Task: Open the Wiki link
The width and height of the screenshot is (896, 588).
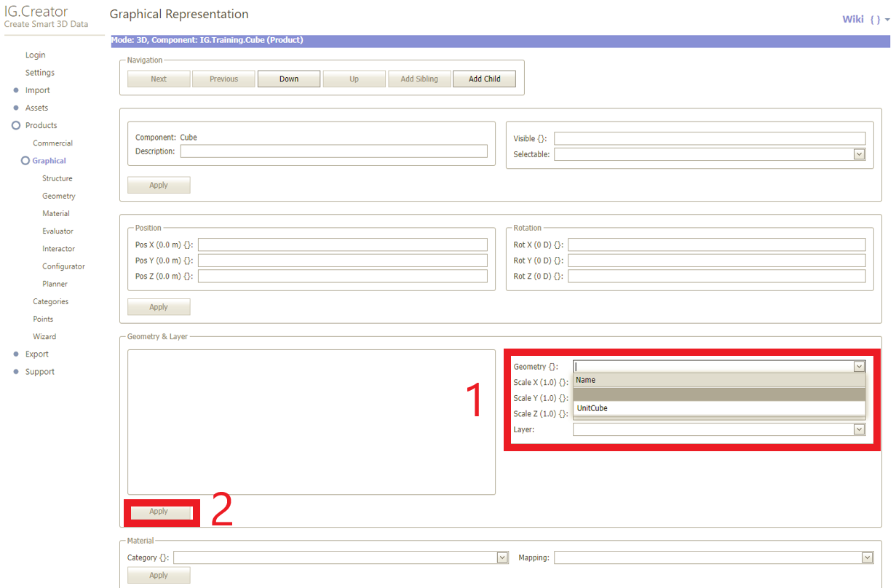Action: (852, 20)
